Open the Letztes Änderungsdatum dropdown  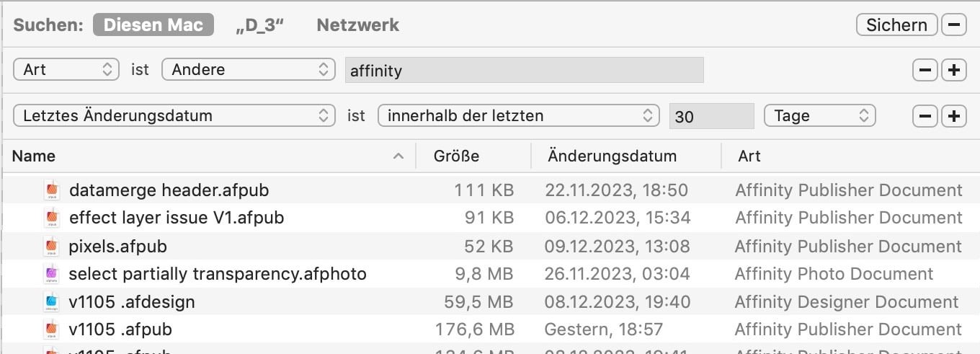174,116
